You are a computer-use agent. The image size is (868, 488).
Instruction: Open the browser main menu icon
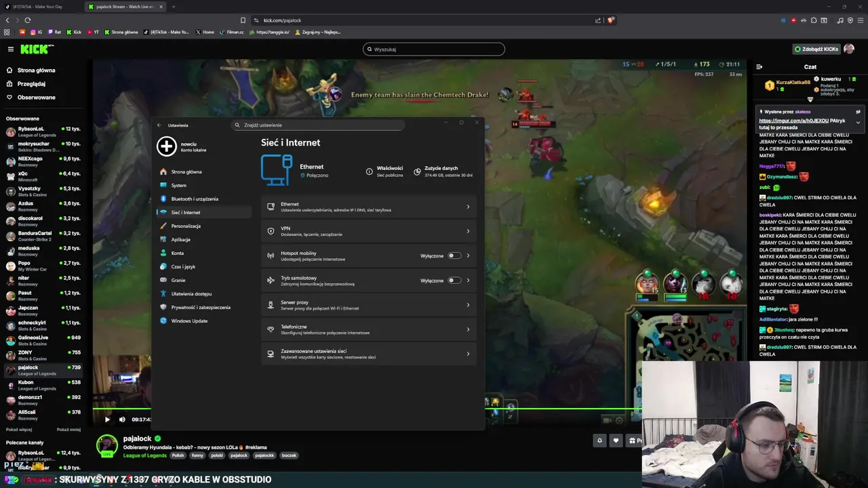point(860,20)
